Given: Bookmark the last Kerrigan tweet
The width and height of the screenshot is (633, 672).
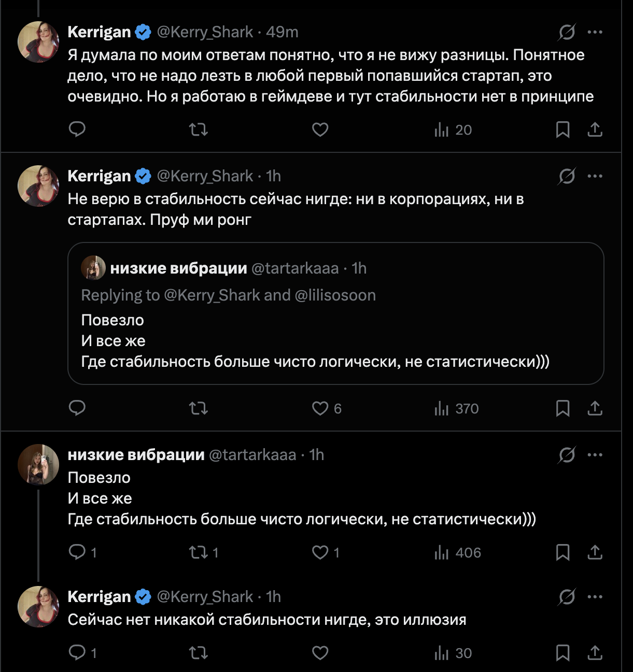Looking at the screenshot, I should click(562, 653).
